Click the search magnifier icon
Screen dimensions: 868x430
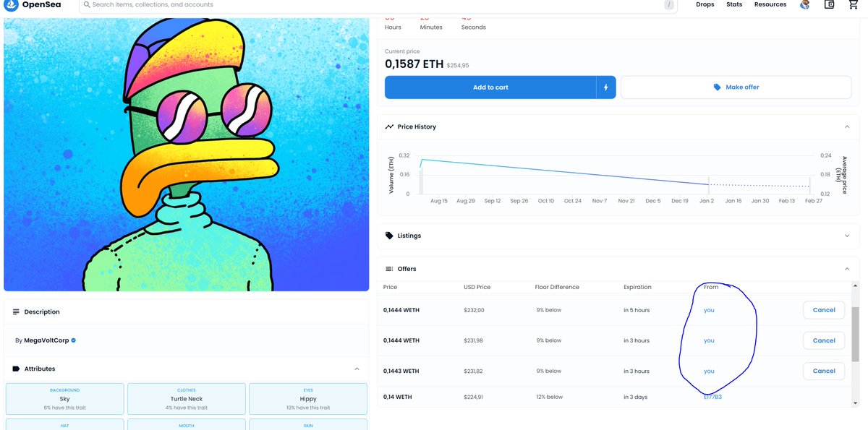[x=87, y=4]
